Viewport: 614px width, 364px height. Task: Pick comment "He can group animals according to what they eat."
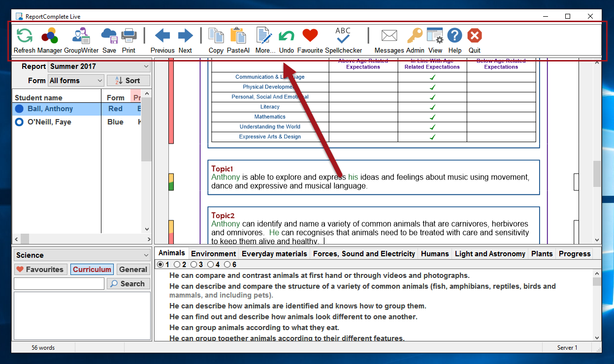pos(254,328)
